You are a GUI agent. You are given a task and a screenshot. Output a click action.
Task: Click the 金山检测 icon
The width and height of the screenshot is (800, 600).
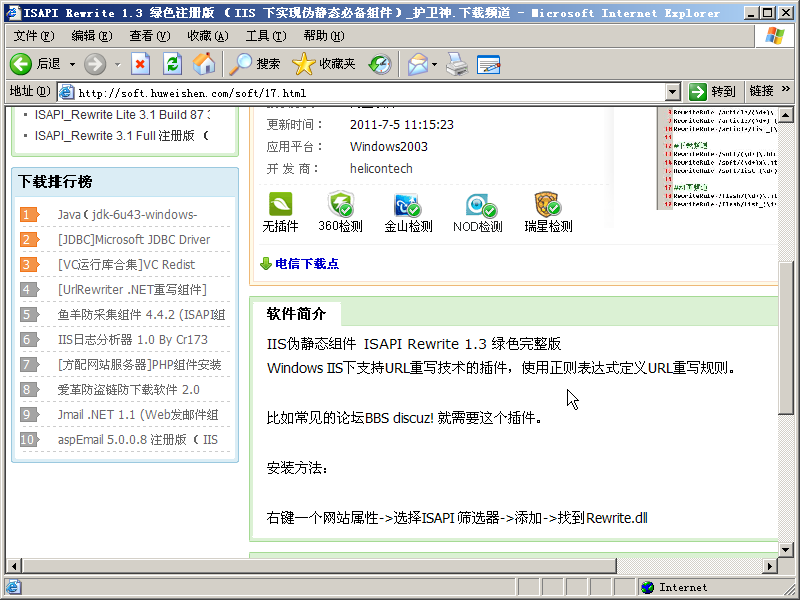[407, 205]
